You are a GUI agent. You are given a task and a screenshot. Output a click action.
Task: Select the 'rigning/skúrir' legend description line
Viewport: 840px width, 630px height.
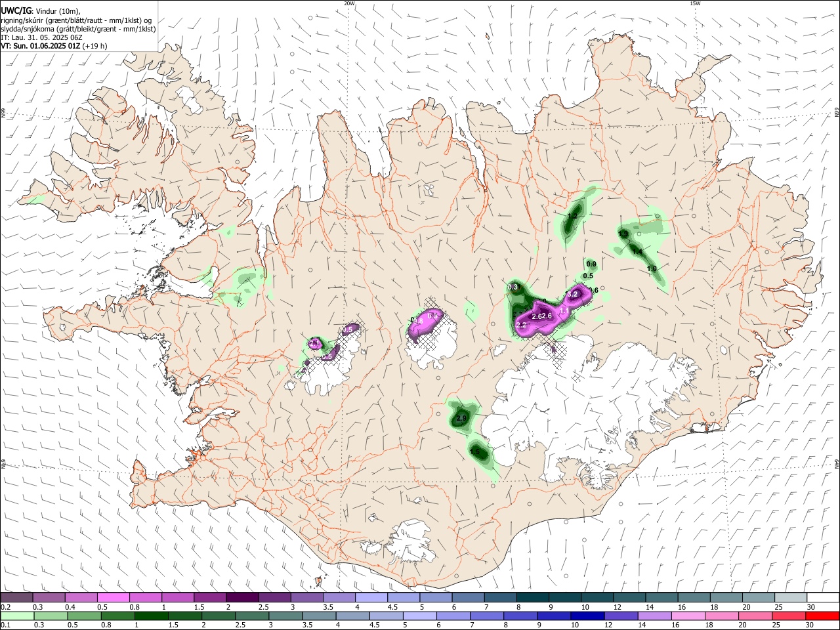[x=76, y=20]
